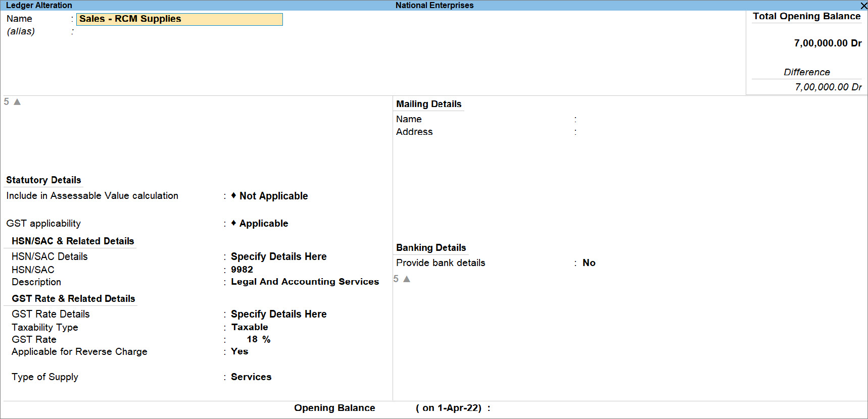Viewport: 868px width, 419px height.
Task: Toggle Provide bank details No
Action: (589, 263)
